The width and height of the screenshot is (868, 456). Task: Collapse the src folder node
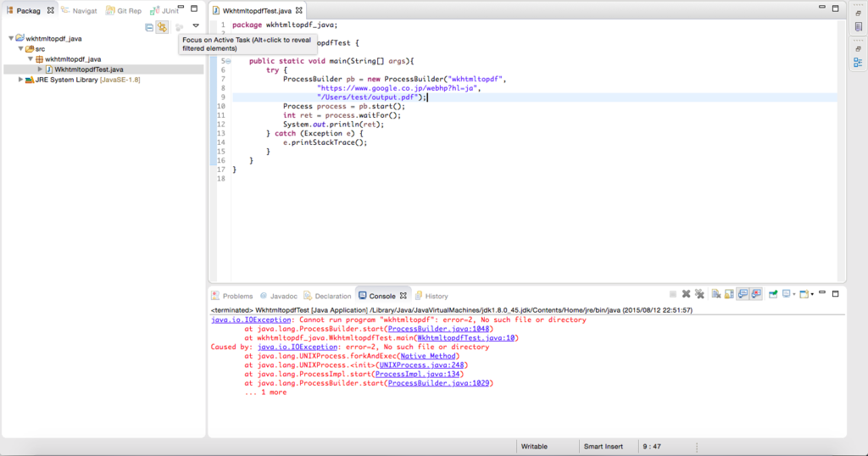click(x=21, y=48)
